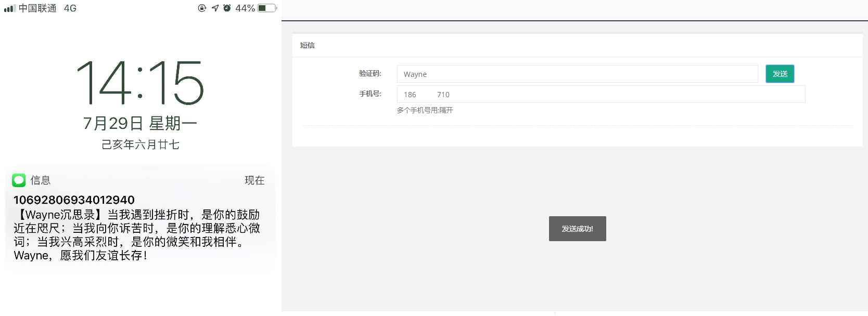
Task: Tap the lunar date 己亥年六月廿七
Action: tap(140, 144)
